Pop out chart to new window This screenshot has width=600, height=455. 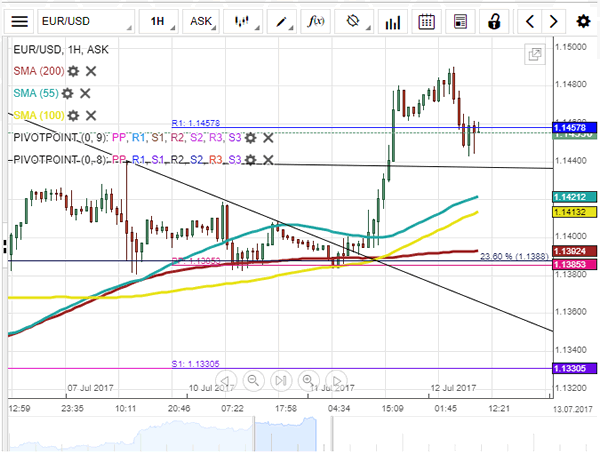pyautogui.click(x=535, y=55)
